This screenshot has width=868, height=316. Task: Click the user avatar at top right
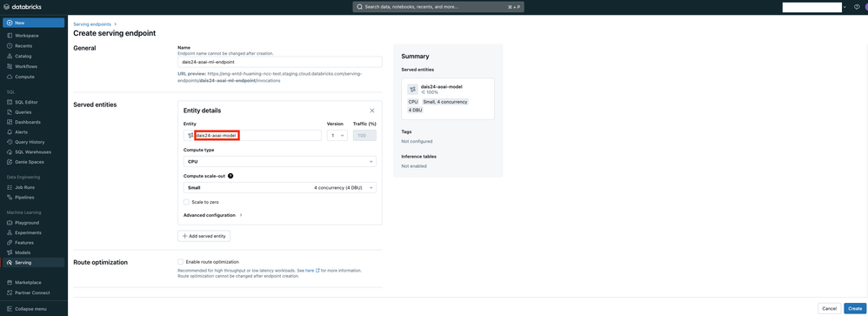tap(865, 7)
